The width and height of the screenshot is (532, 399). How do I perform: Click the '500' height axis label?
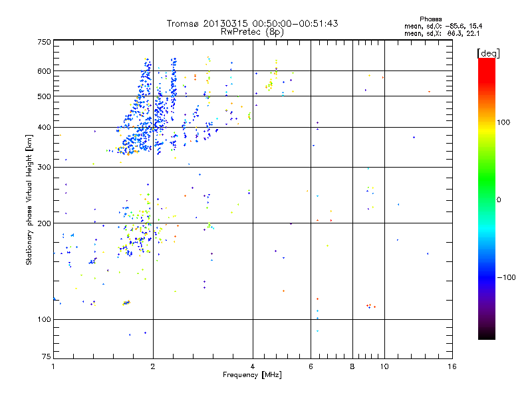[44, 96]
